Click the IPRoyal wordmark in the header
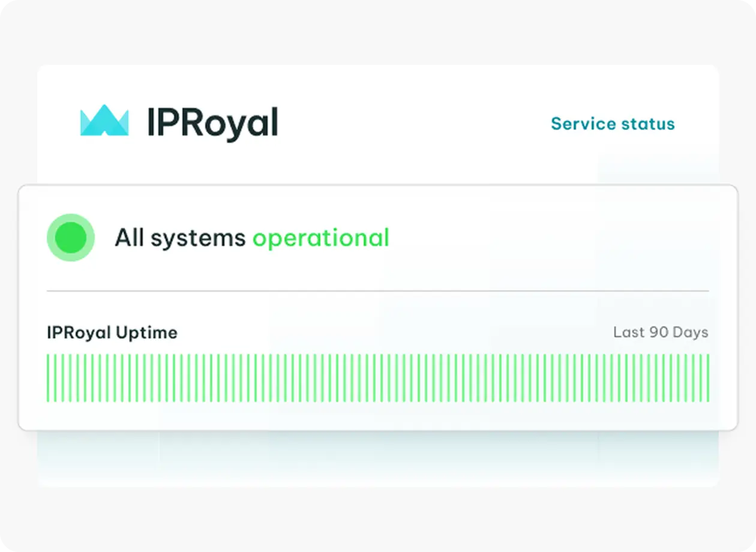 (x=212, y=123)
